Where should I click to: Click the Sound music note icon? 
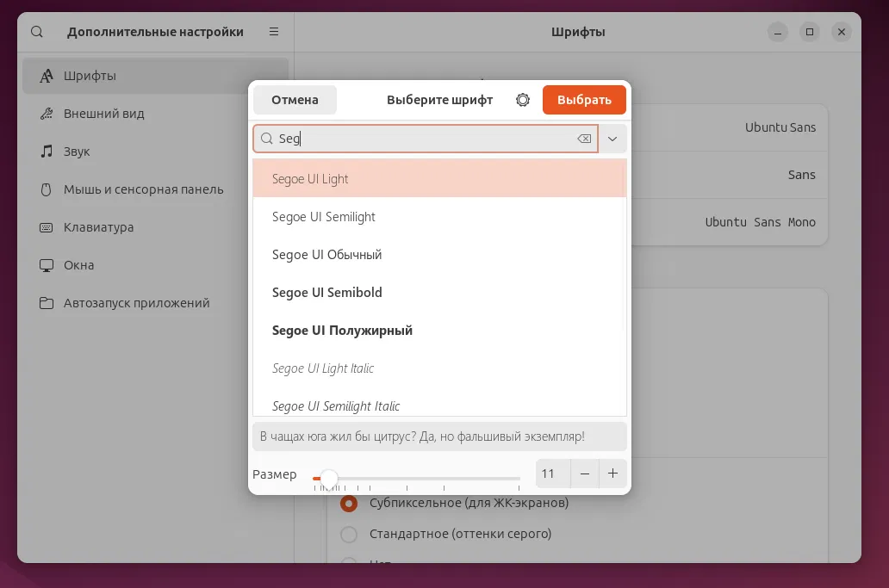47,152
